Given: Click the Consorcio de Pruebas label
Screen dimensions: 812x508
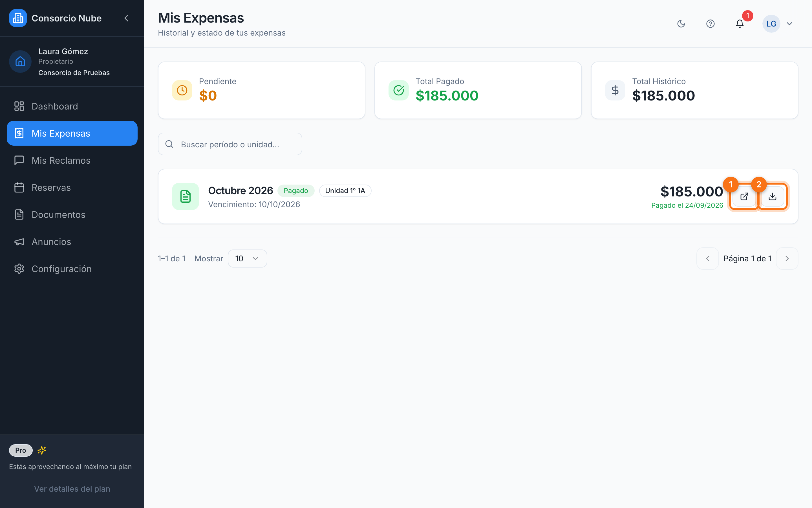Looking at the screenshot, I should pos(74,73).
